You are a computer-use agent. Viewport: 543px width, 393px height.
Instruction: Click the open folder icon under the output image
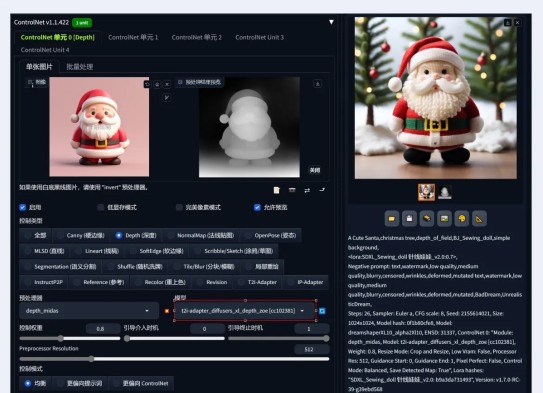coord(392,218)
